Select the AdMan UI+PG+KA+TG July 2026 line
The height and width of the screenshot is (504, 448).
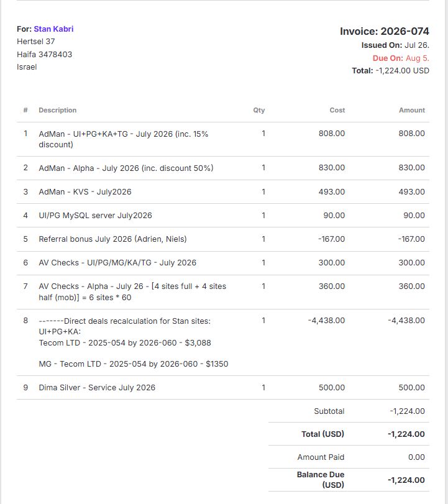(x=223, y=139)
